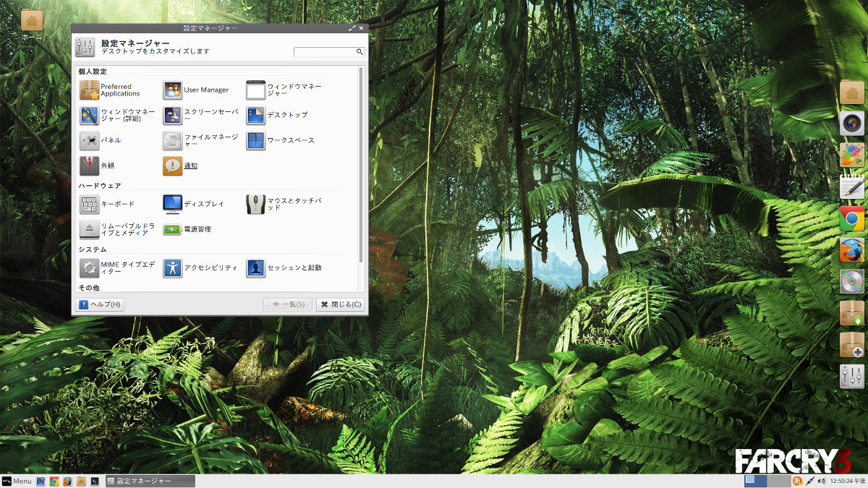The height and width of the screenshot is (488, 868).
Task: Open settings mixer icon in the dock
Action: click(x=852, y=377)
